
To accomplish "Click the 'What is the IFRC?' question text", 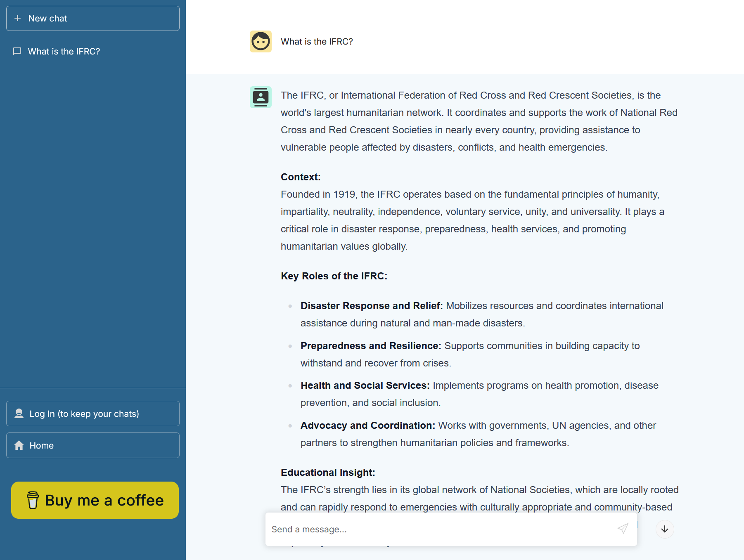I will tap(317, 42).
